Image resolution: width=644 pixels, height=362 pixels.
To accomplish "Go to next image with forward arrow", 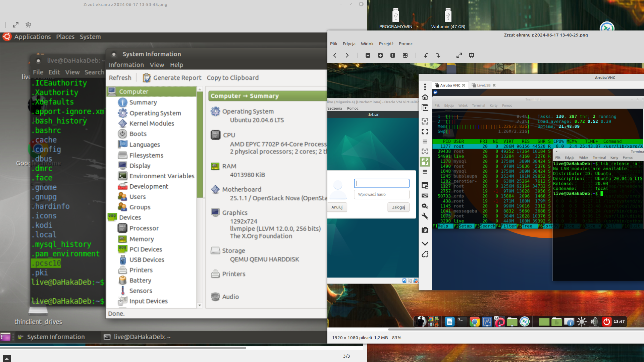I will click(347, 55).
